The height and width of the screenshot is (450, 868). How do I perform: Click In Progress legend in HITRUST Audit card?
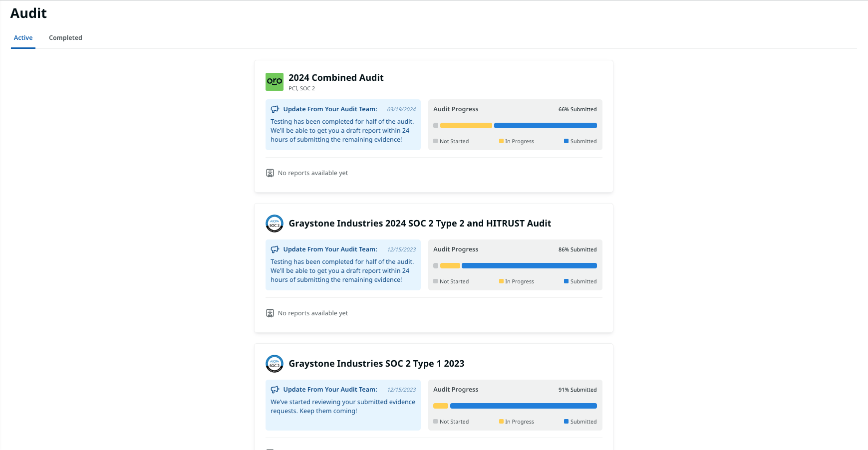point(517,281)
